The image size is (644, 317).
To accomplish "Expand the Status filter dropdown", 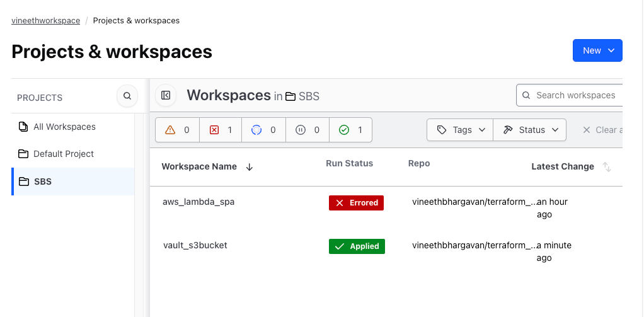I will (530, 130).
